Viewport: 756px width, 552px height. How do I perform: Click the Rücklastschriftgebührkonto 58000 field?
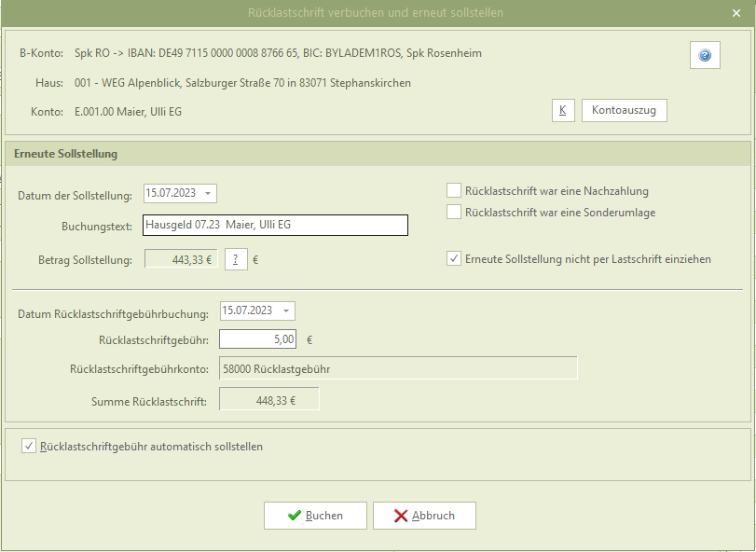(x=397, y=368)
